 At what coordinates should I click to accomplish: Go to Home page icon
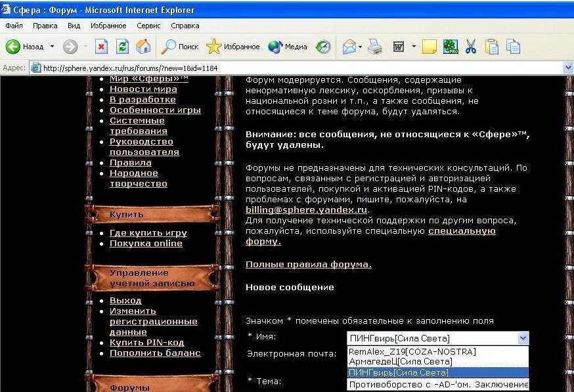(x=143, y=47)
